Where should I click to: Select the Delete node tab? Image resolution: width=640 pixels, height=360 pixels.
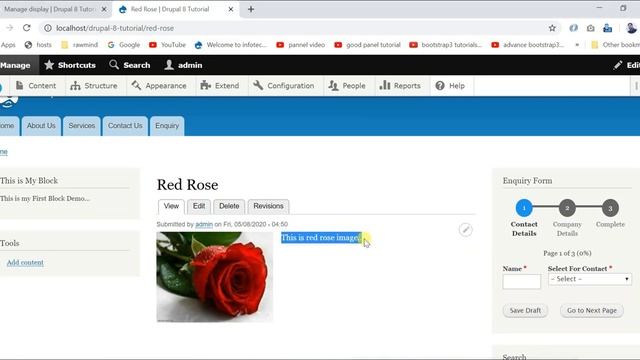click(229, 206)
